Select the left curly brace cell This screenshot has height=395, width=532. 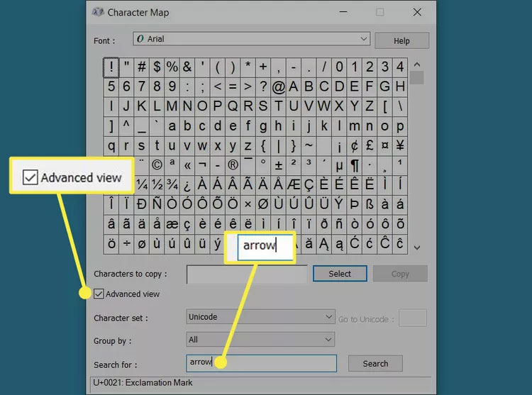[x=263, y=146]
